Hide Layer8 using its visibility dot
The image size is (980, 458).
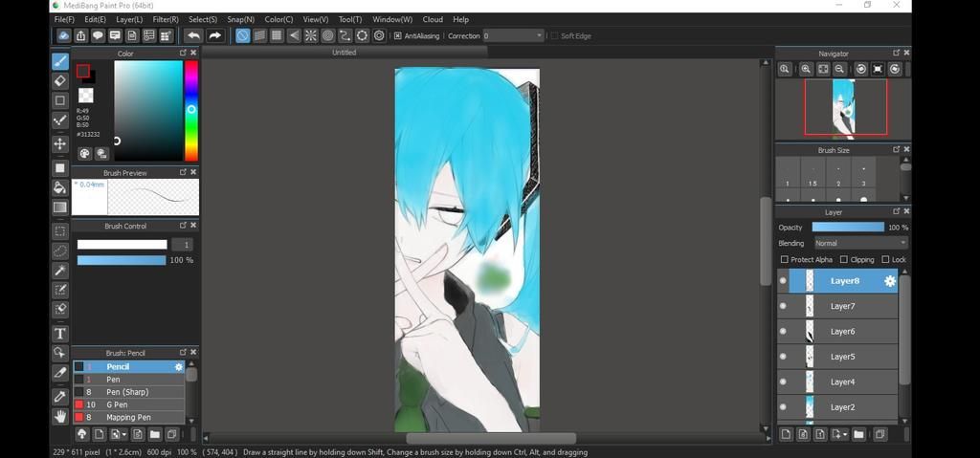(783, 280)
